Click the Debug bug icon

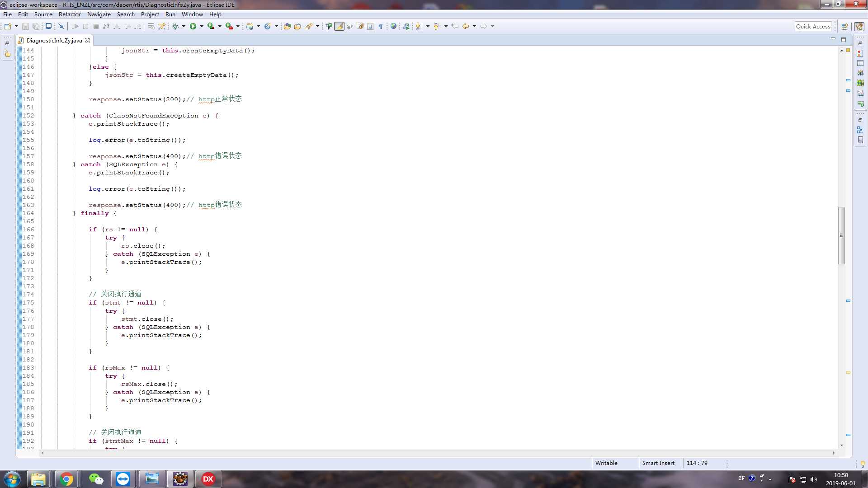[x=175, y=26]
